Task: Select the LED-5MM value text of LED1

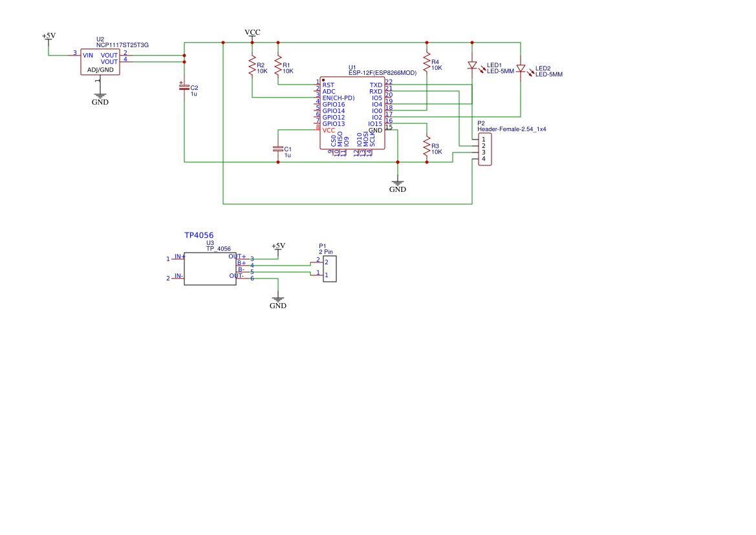Action: (501, 71)
